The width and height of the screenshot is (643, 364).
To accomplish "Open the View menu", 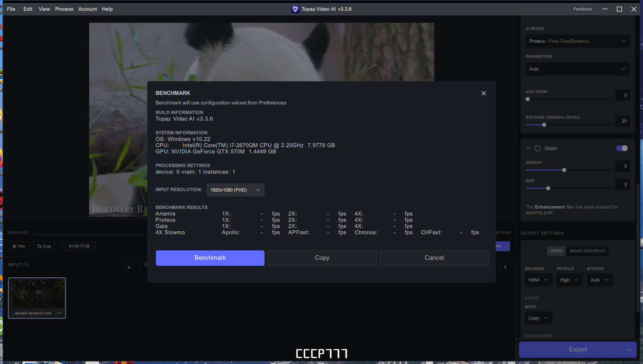I will coord(44,9).
